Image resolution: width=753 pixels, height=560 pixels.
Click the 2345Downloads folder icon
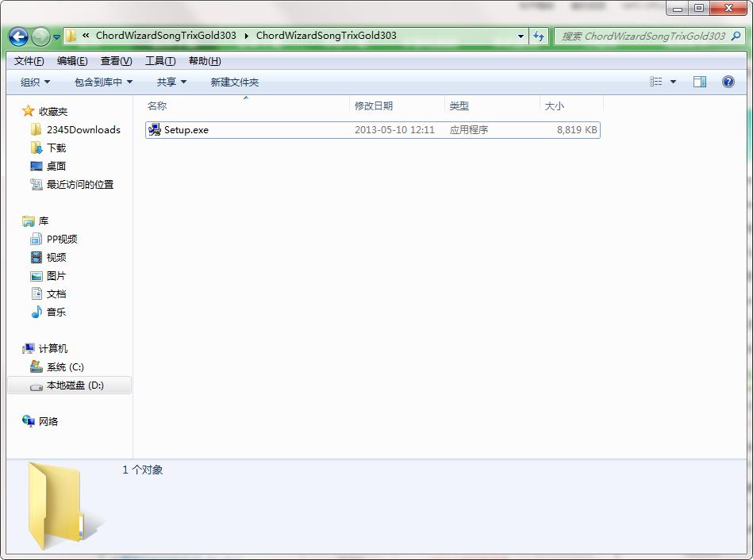point(36,129)
